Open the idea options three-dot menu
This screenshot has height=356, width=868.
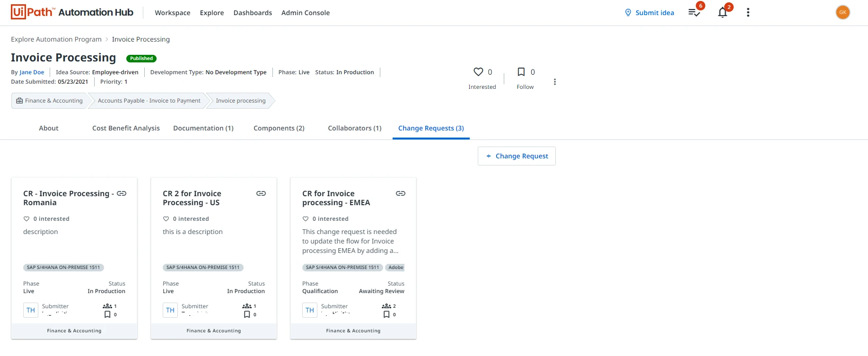555,82
